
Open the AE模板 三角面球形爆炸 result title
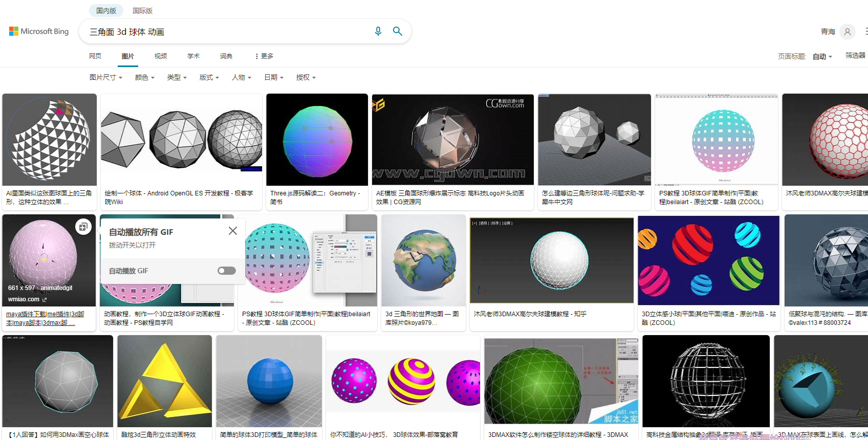(450, 197)
